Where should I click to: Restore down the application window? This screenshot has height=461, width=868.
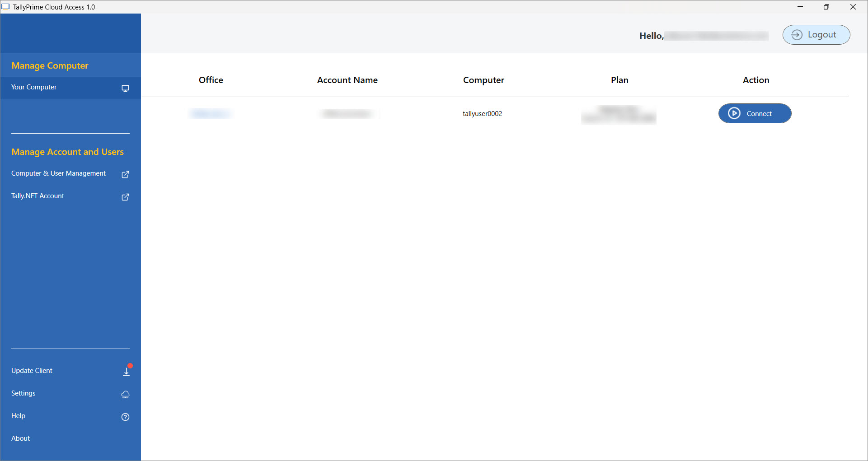[826, 7]
